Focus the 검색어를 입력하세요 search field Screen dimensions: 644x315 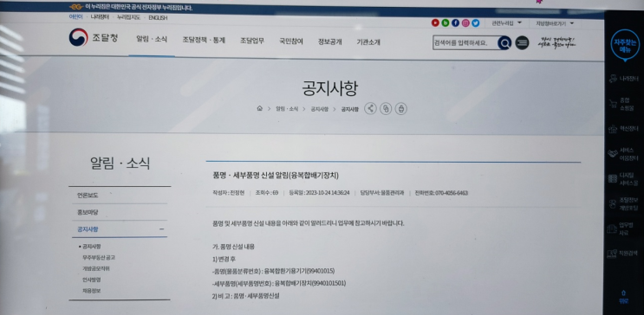pos(465,42)
